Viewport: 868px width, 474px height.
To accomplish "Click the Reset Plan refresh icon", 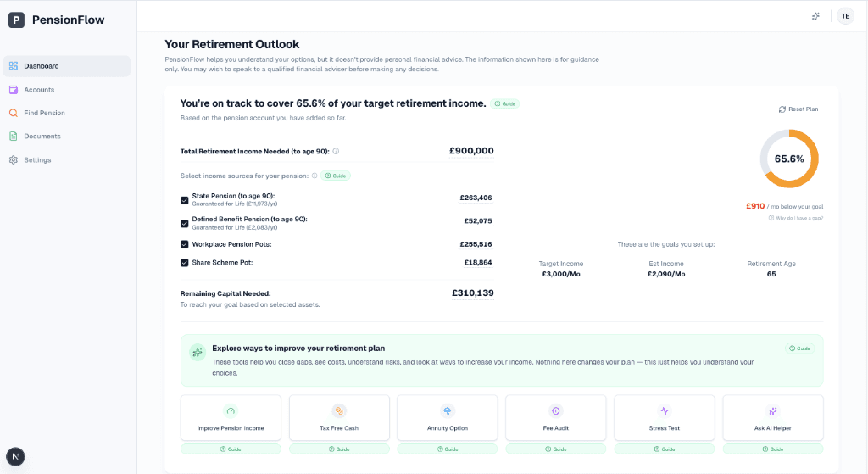I will coord(782,109).
